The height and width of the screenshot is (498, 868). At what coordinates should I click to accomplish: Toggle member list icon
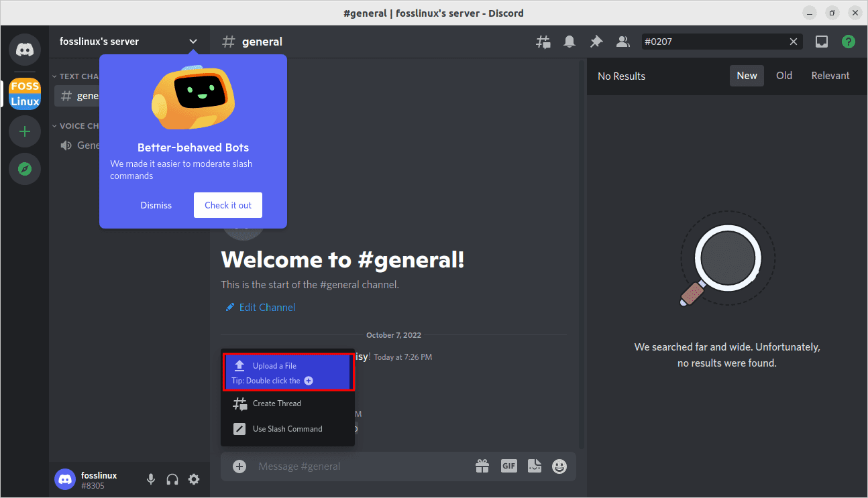[x=623, y=42]
